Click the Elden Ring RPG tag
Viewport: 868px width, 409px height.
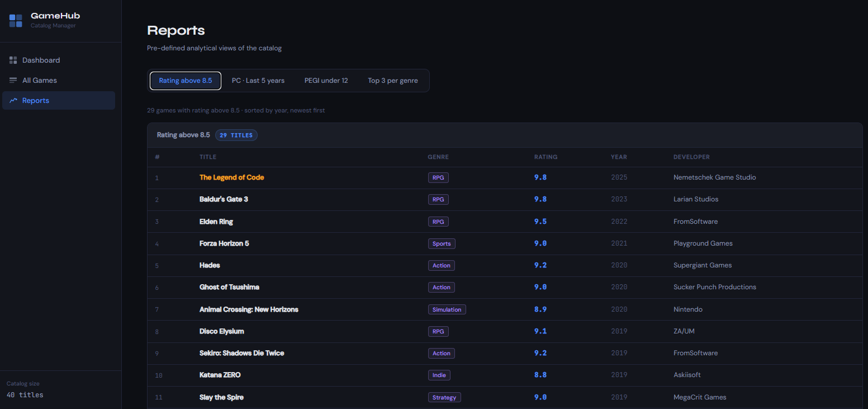438,222
